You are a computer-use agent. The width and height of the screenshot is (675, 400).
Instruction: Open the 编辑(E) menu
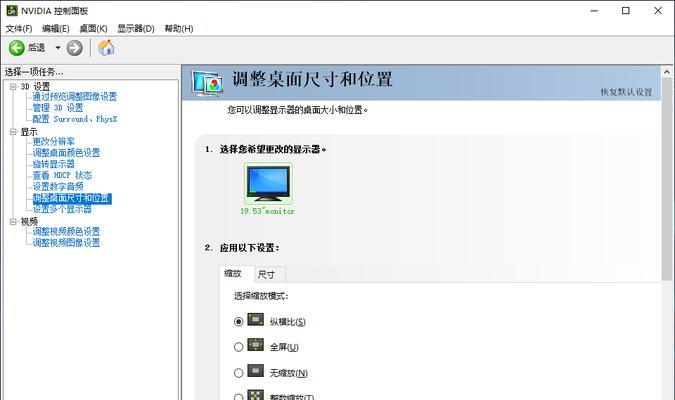click(x=56, y=28)
